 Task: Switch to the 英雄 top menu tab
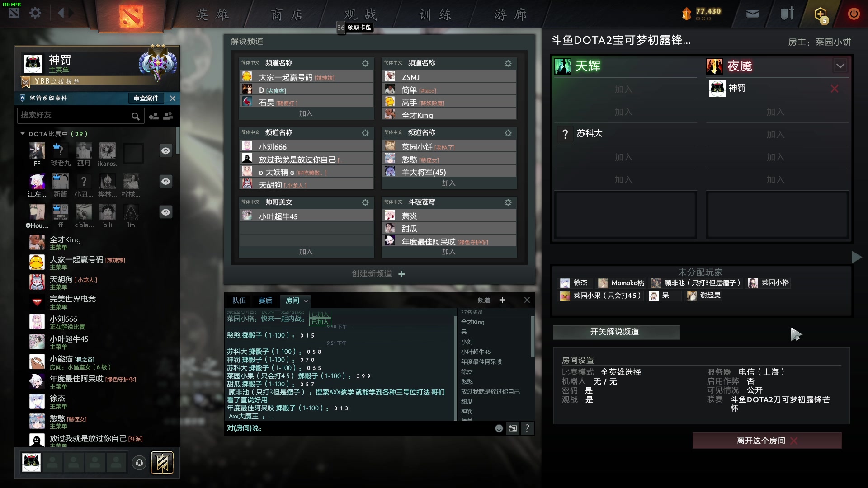213,15
